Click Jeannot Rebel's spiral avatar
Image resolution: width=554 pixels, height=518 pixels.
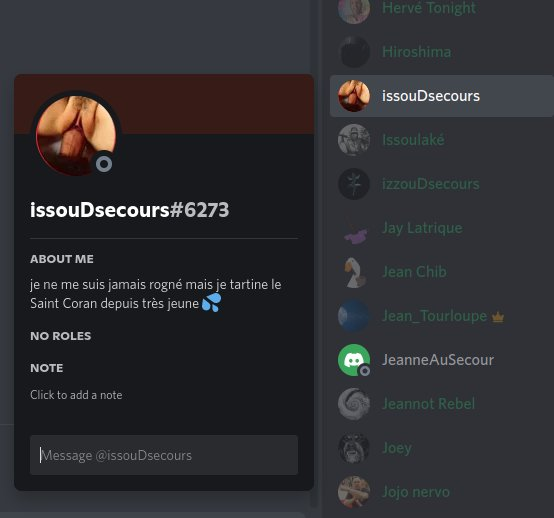tap(354, 404)
